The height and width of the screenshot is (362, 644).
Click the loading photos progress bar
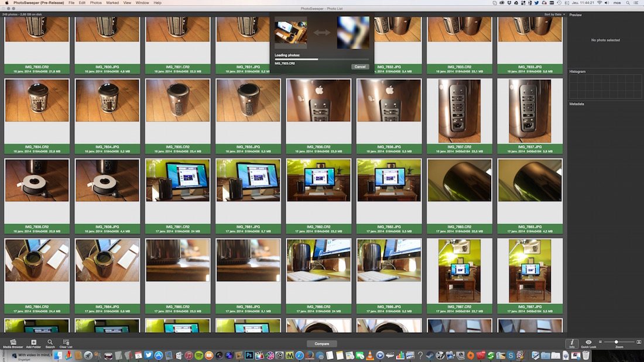click(321, 60)
